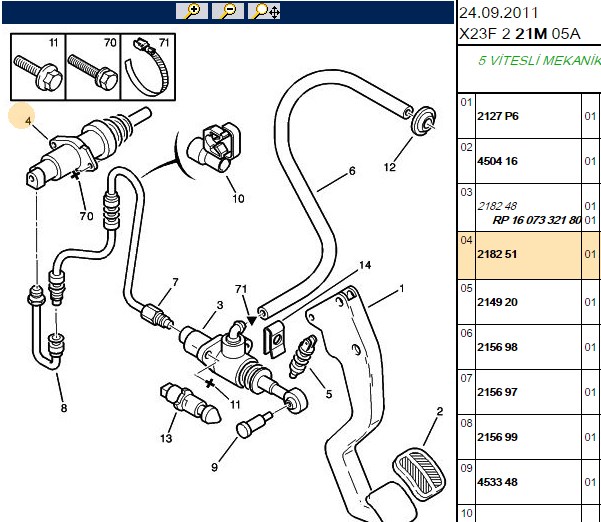
Task: Click callout 5 by the switch
Action: [329, 394]
